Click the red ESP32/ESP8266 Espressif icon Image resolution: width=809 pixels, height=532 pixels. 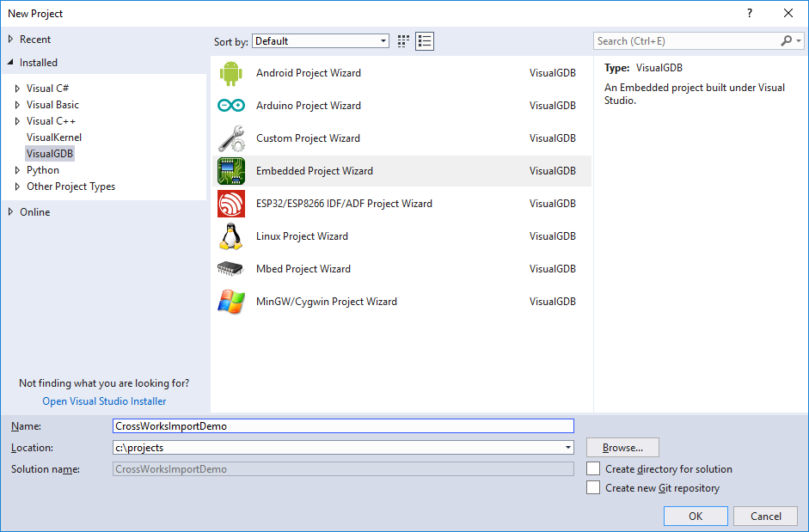point(230,204)
